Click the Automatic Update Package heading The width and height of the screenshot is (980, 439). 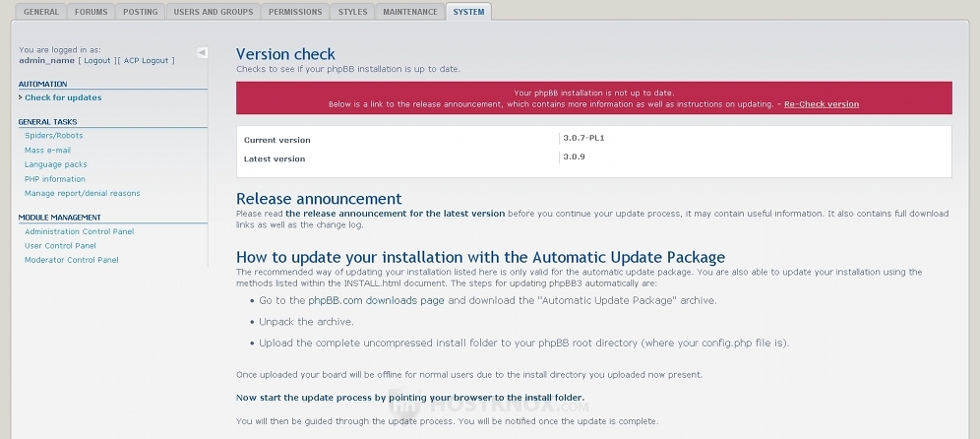coord(480,257)
